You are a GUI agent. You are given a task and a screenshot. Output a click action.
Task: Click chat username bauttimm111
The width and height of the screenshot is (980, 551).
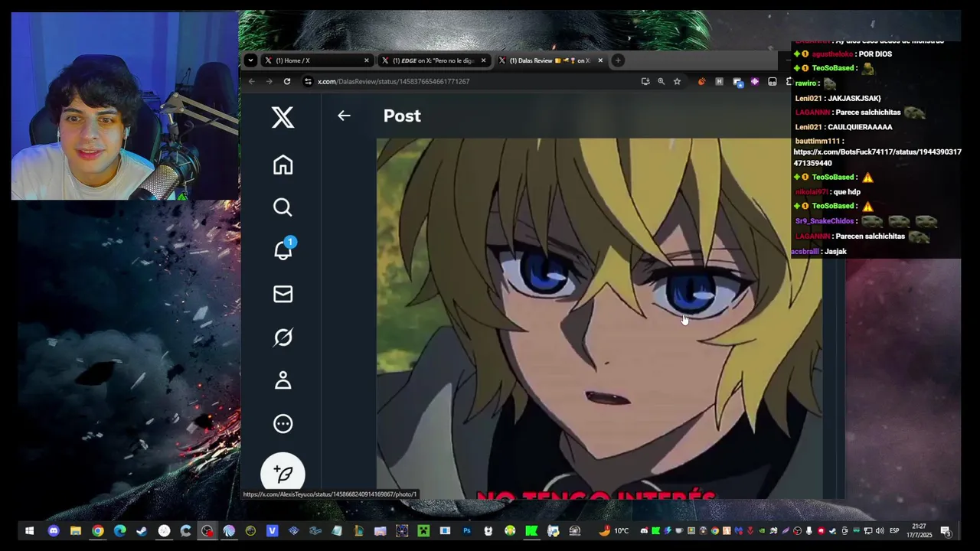pyautogui.click(x=818, y=141)
